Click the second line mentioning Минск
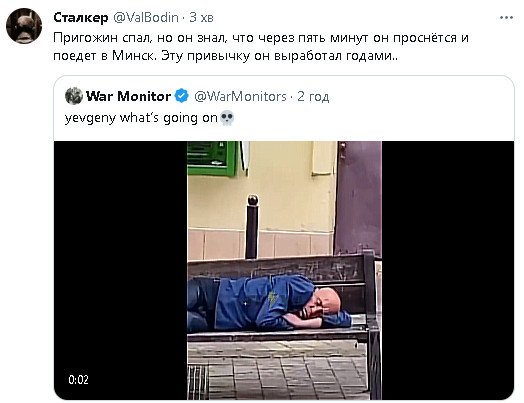Screen dimensions: 524x403 225,56
